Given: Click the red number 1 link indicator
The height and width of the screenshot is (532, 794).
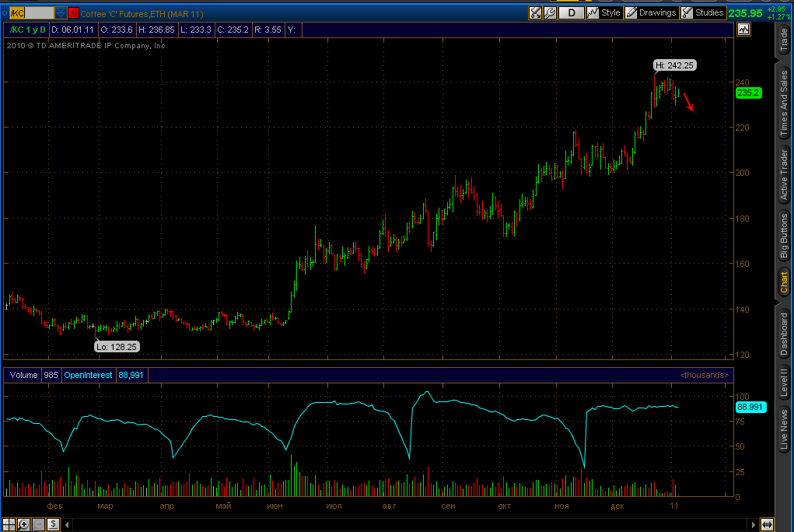Looking at the screenshot, I should 73,12.
